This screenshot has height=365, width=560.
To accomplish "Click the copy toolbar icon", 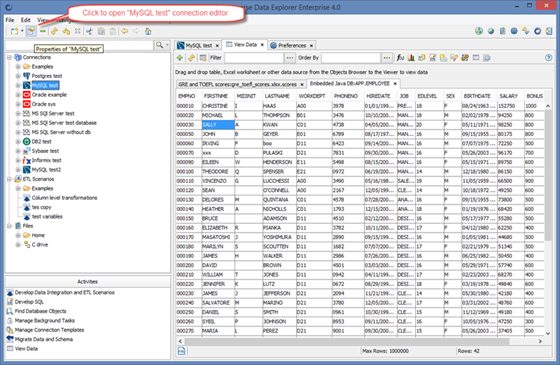I will tap(101, 31).
